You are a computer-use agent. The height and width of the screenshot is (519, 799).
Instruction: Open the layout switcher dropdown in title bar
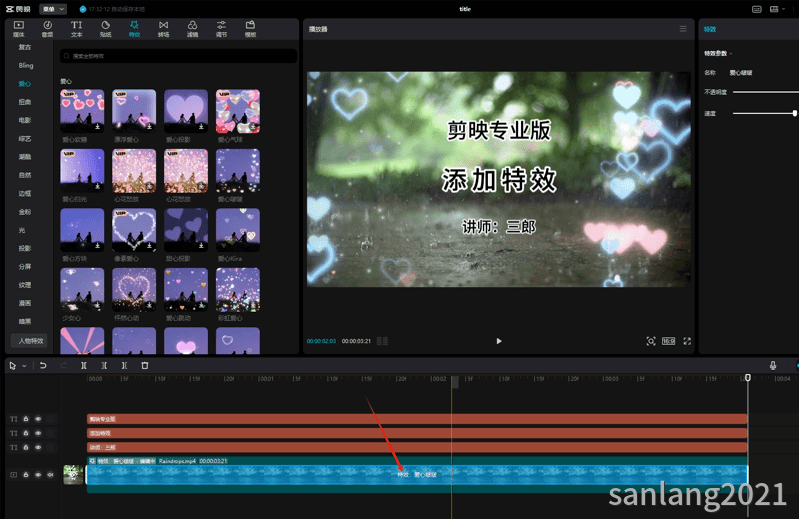click(777, 9)
